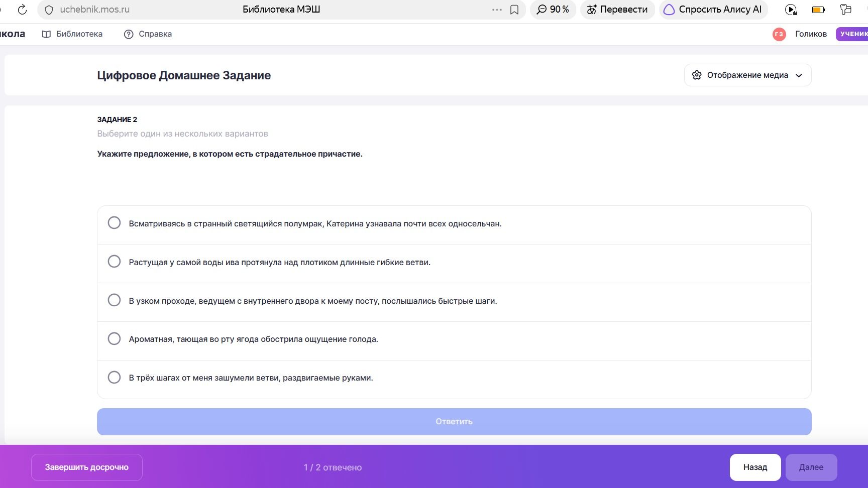Screen dimensions: 868x488
Task: Click the Ответить submit button
Action: tap(454, 422)
